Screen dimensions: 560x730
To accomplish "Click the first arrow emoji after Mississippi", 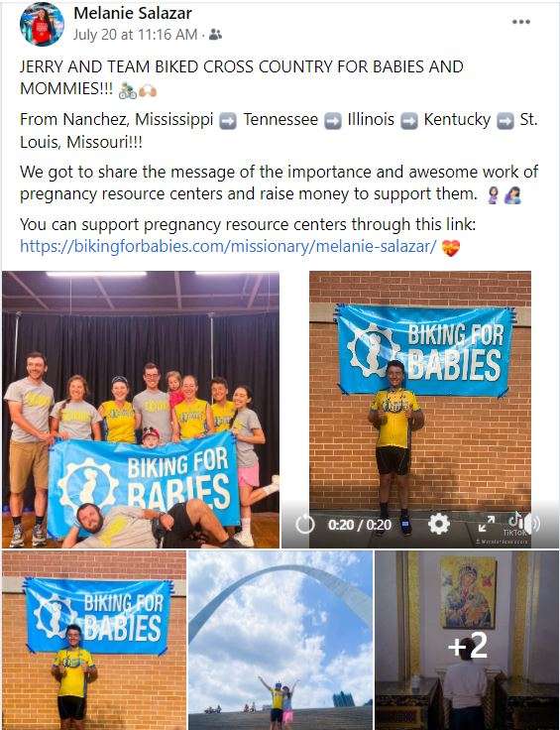I will 227,121.
